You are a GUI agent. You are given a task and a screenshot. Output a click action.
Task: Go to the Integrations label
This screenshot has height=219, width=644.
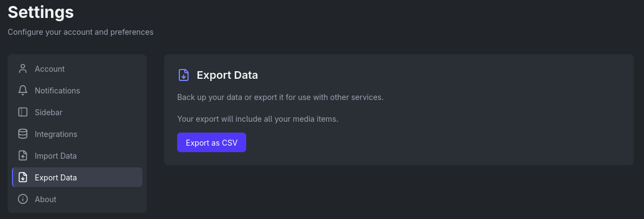[x=56, y=134]
